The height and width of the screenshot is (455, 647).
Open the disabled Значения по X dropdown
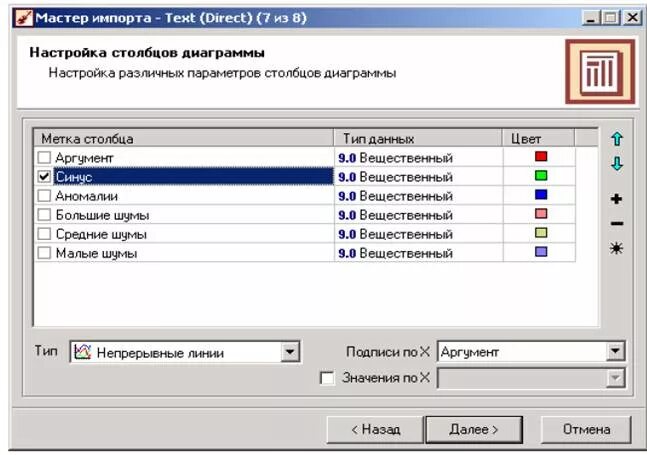coord(615,378)
